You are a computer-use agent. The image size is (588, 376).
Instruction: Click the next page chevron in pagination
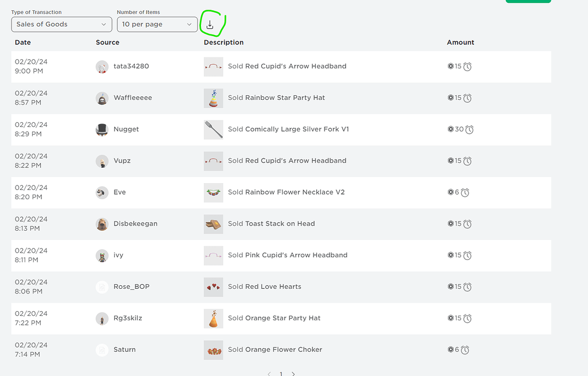tap(293, 373)
